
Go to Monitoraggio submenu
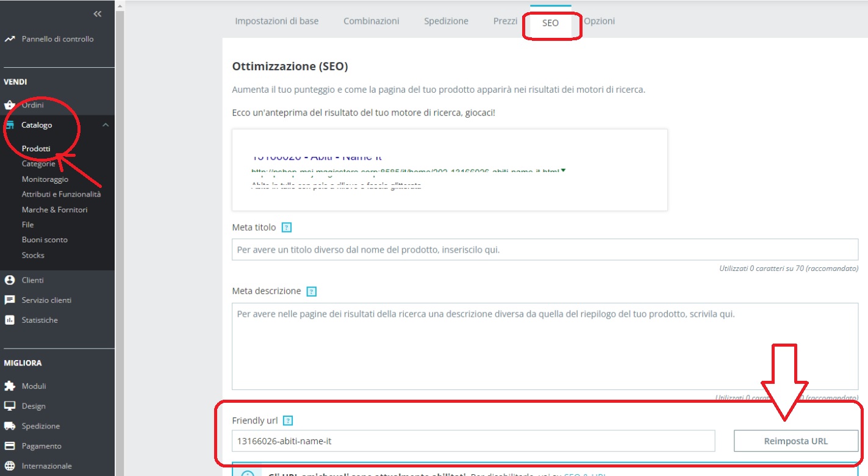tap(45, 179)
